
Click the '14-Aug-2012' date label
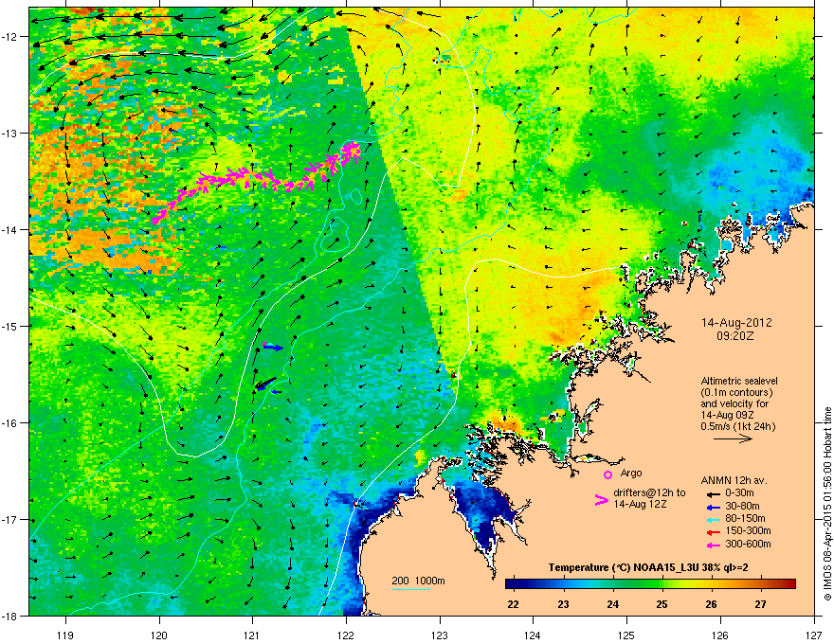(x=736, y=323)
